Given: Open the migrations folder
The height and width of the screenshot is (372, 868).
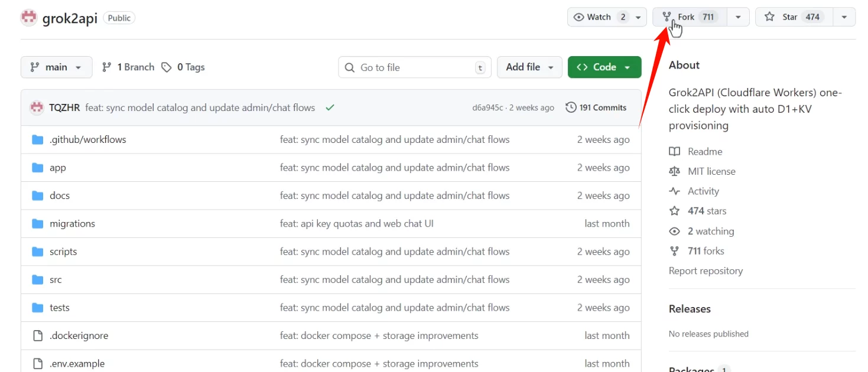Looking at the screenshot, I should click(x=72, y=224).
